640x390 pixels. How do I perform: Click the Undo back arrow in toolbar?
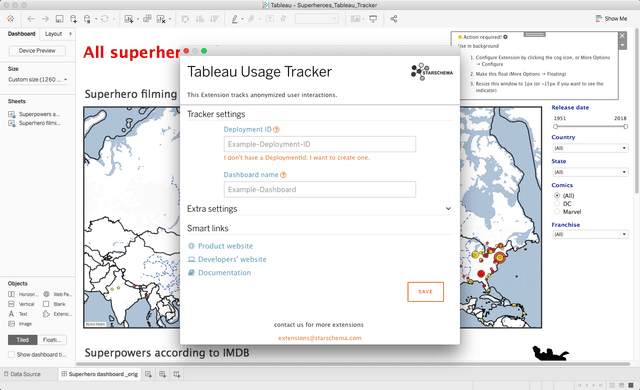coord(31,19)
